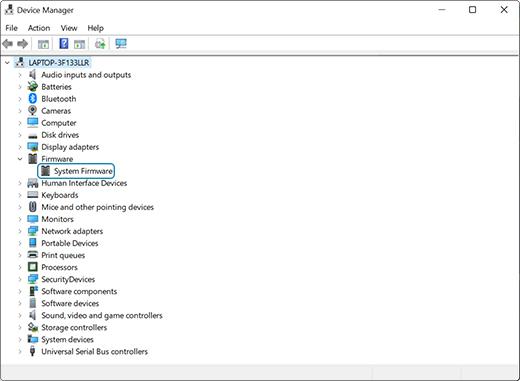Viewport: 520px width, 381px height.
Task: Open the Action menu
Action: 39,28
